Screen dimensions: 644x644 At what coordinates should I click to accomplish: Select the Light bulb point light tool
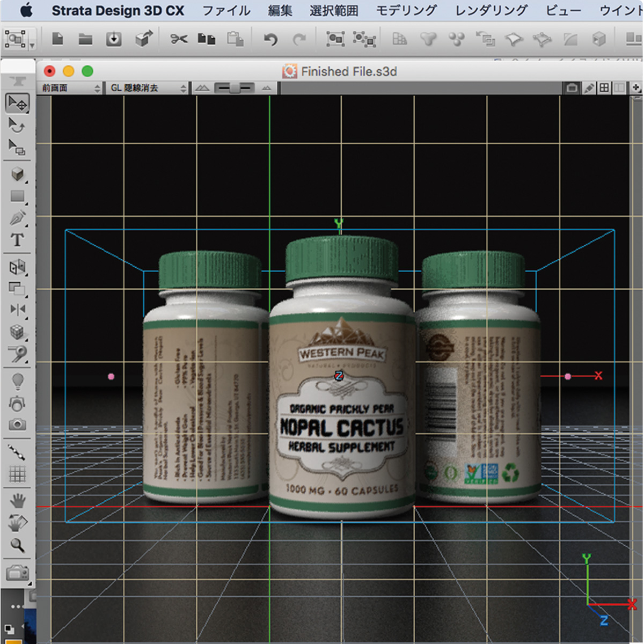pos(17,381)
